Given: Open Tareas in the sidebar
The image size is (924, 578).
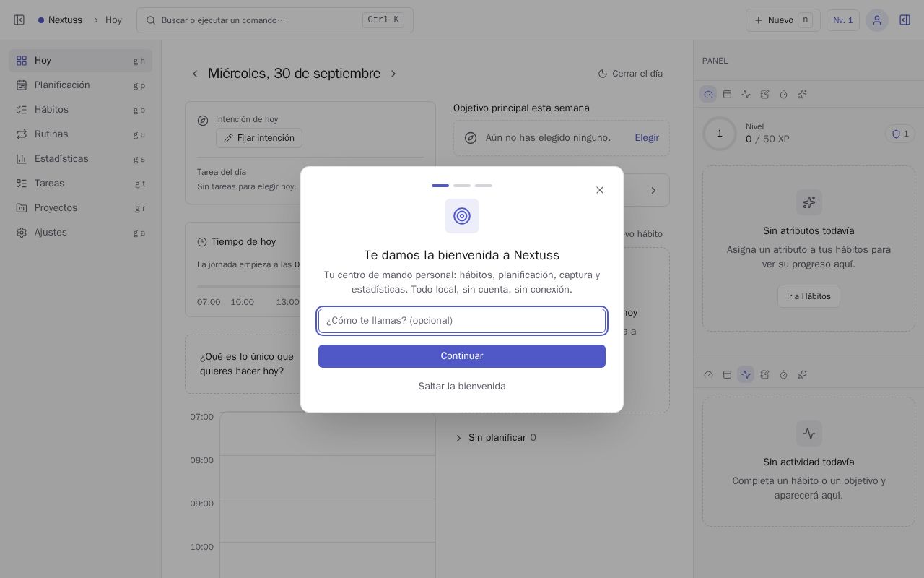Looking at the screenshot, I should coord(81,184).
